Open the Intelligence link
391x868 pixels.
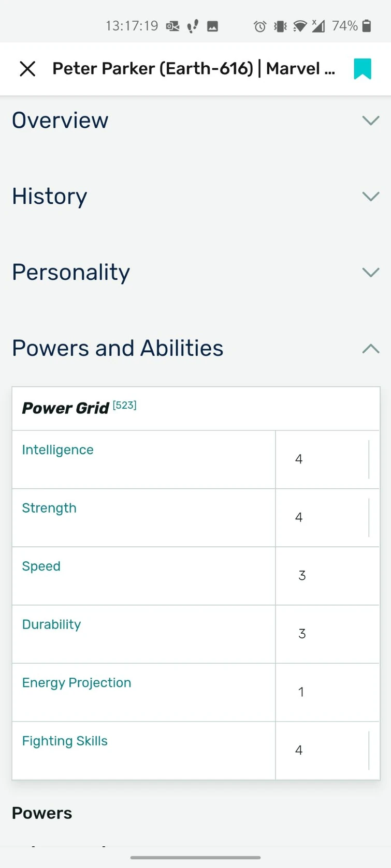pyautogui.click(x=57, y=450)
